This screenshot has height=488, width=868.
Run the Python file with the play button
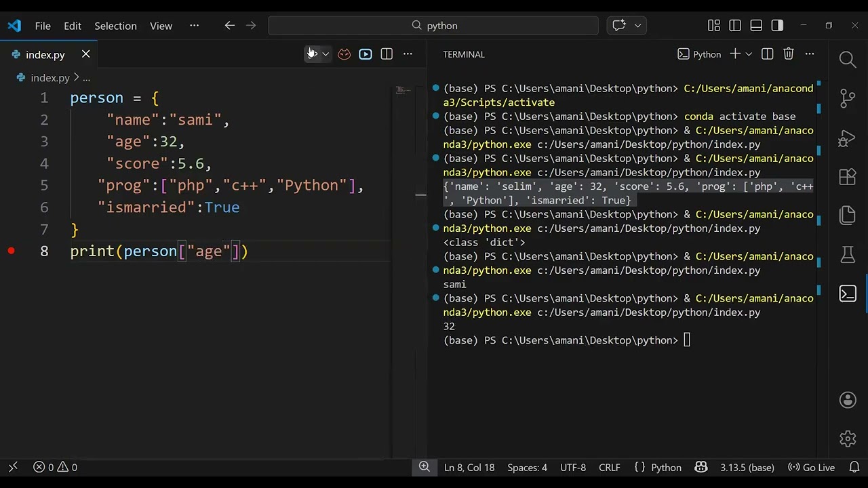[x=312, y=54]
